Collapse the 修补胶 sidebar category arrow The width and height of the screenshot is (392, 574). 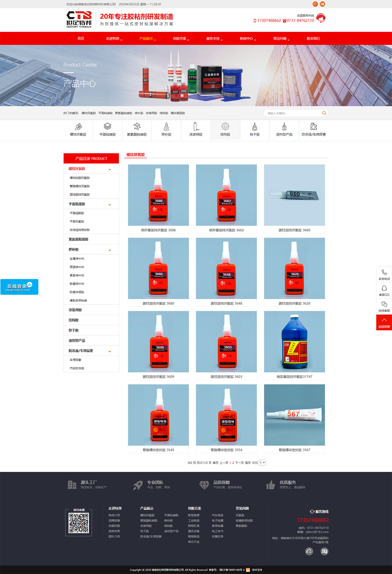pos(110,250)
